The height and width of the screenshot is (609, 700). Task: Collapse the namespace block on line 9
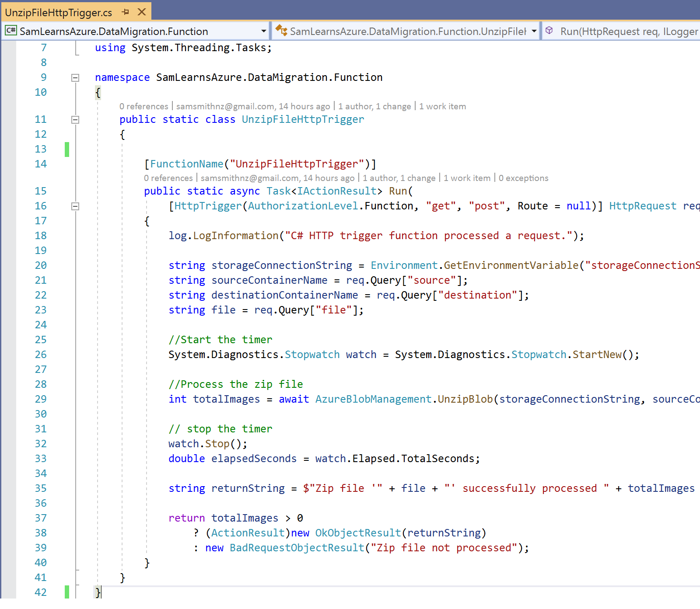pos(75,78)
